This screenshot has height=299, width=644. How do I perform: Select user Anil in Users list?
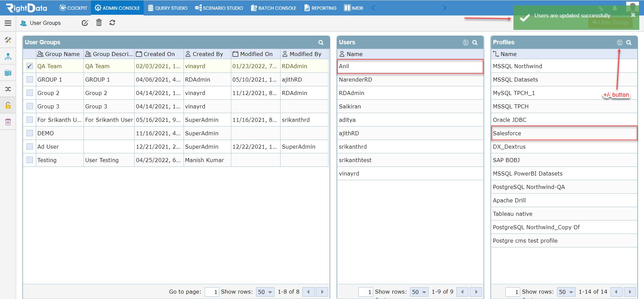coord(410,66)
